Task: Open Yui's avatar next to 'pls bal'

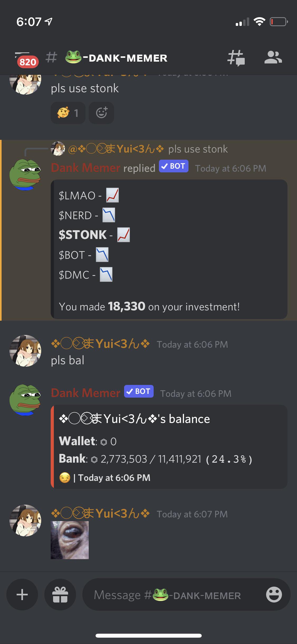Action: pos(25,351)
